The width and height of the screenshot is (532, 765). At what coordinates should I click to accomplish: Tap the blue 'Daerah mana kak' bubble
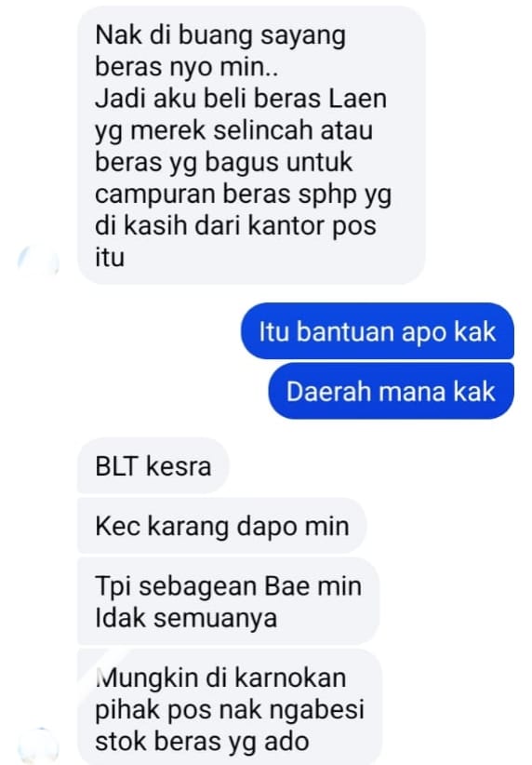391,391
